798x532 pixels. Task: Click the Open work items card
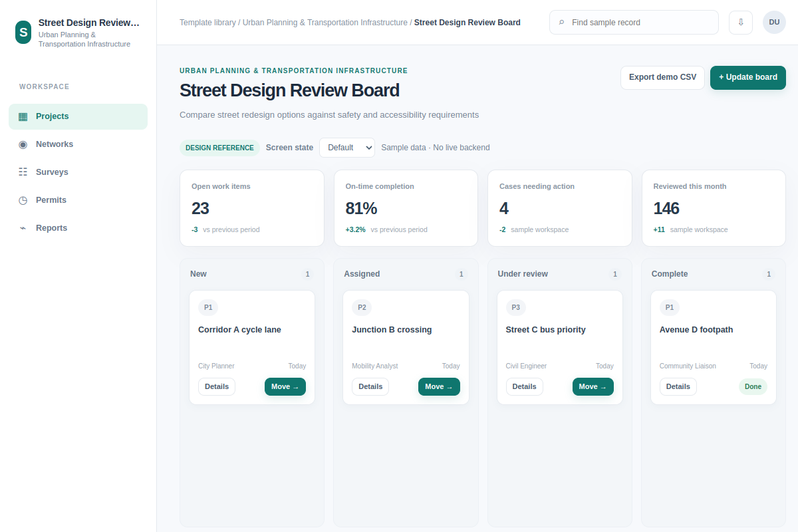(252, 208)
